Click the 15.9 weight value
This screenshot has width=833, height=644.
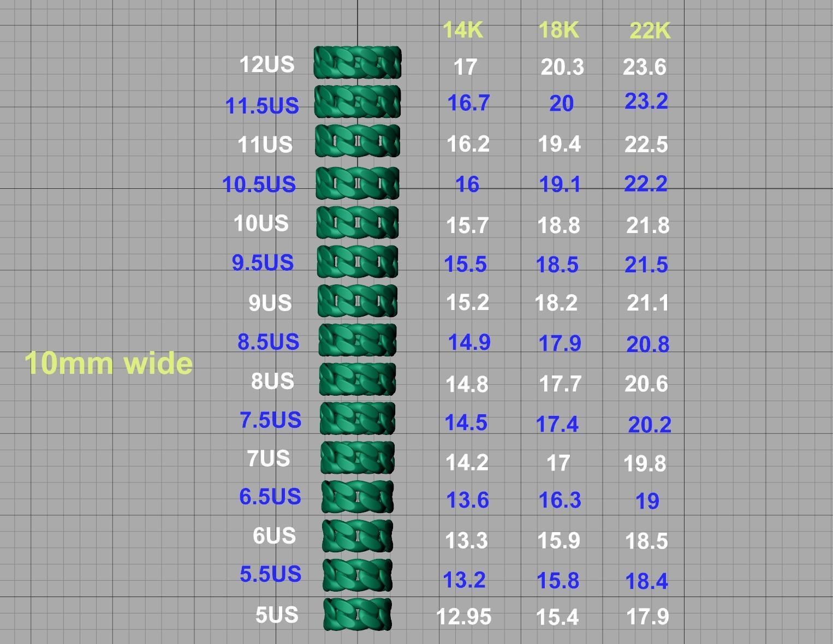[558, 540]
